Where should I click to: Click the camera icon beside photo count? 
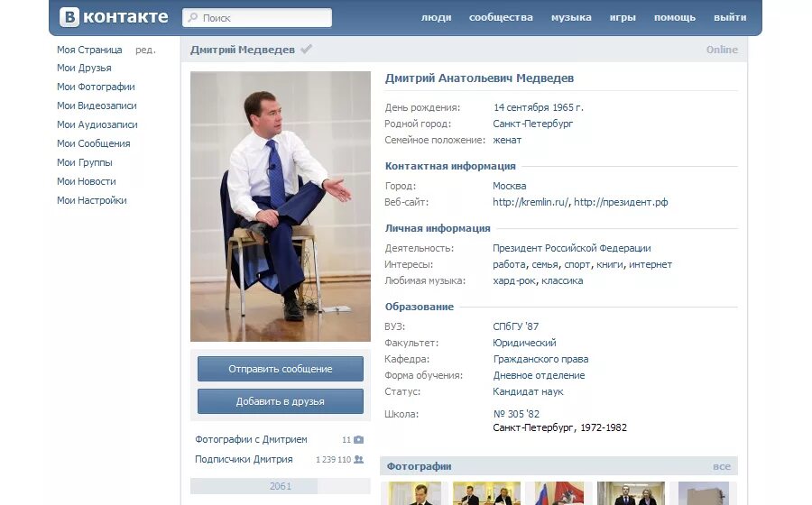(358, 440)
